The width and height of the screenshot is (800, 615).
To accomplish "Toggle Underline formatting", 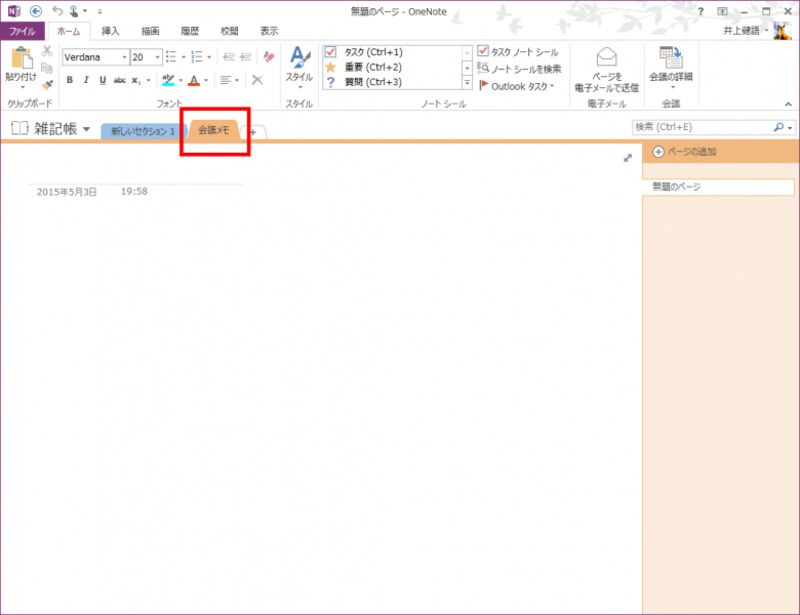I will click(103, 80).
